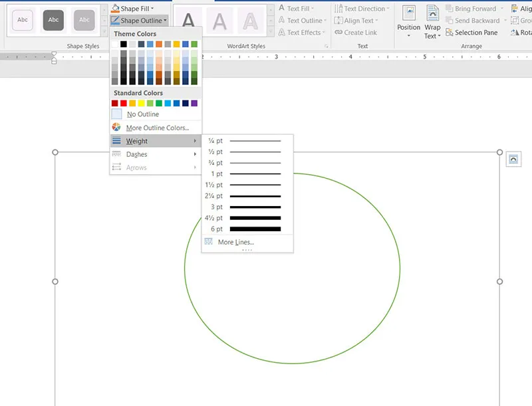This screenshot has width=532, height=406.
Task: Choose the 6 pt line weight
Action: [247, 229]
